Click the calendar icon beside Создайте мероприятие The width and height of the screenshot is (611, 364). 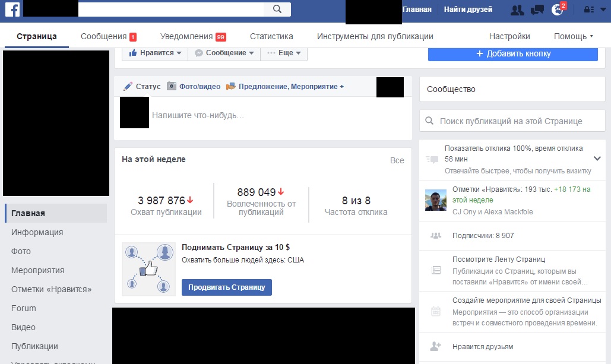[436, 311]
